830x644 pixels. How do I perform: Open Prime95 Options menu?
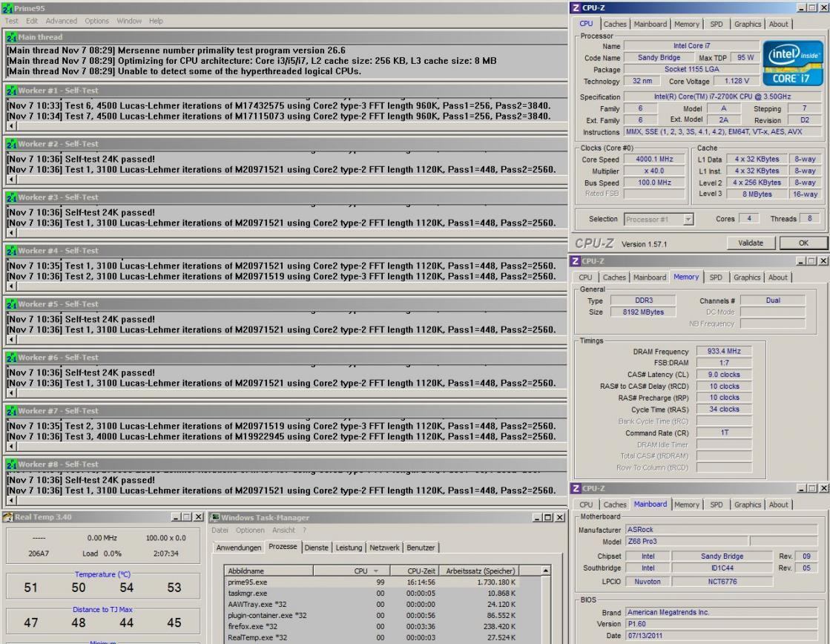pos(97,22)
